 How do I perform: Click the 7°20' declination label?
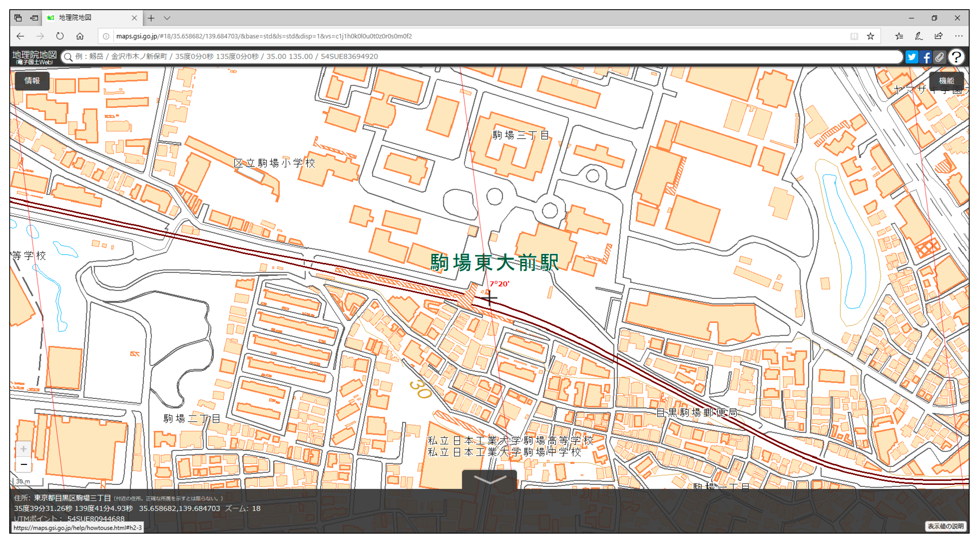pyautogui.click(x=499, y=283)
